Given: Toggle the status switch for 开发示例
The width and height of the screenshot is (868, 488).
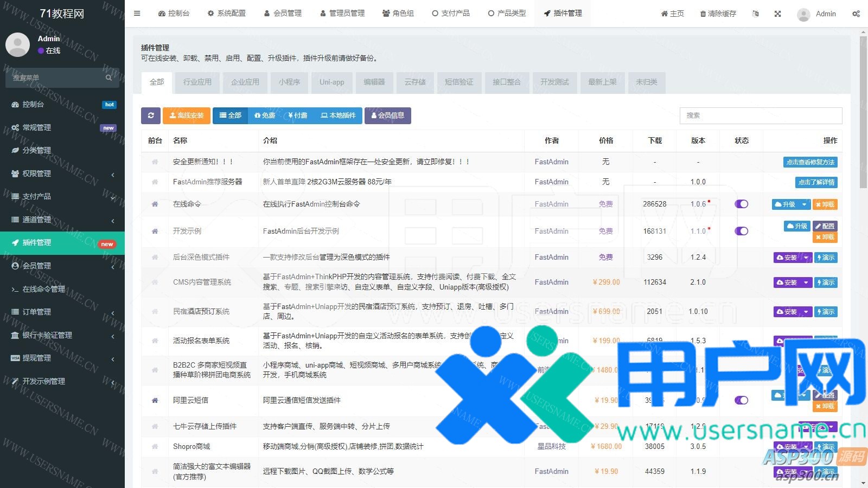Looking at the screenshot, I should point(741,232).
